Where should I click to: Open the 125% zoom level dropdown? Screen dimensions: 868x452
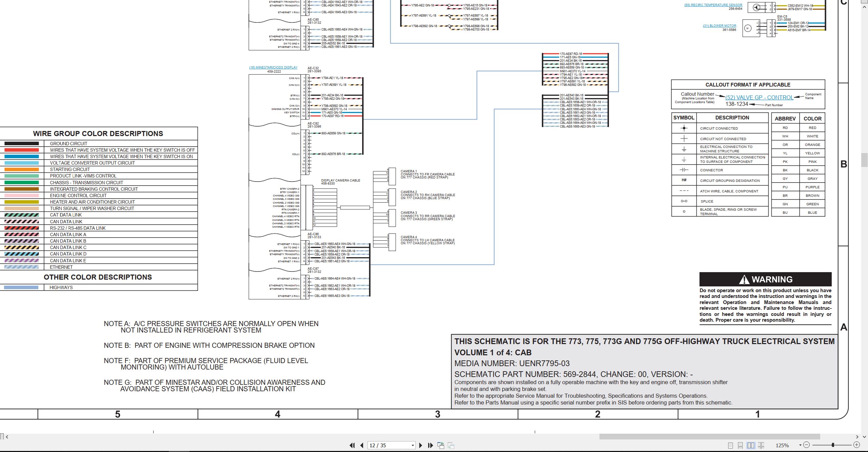pyautogui.click(x=800, y=445)
